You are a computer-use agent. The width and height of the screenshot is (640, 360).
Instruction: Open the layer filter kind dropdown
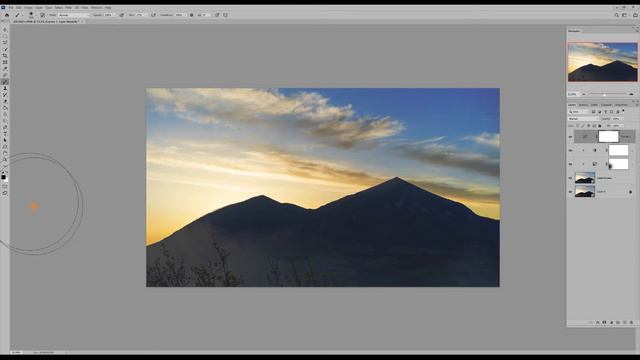coord(578,111)
